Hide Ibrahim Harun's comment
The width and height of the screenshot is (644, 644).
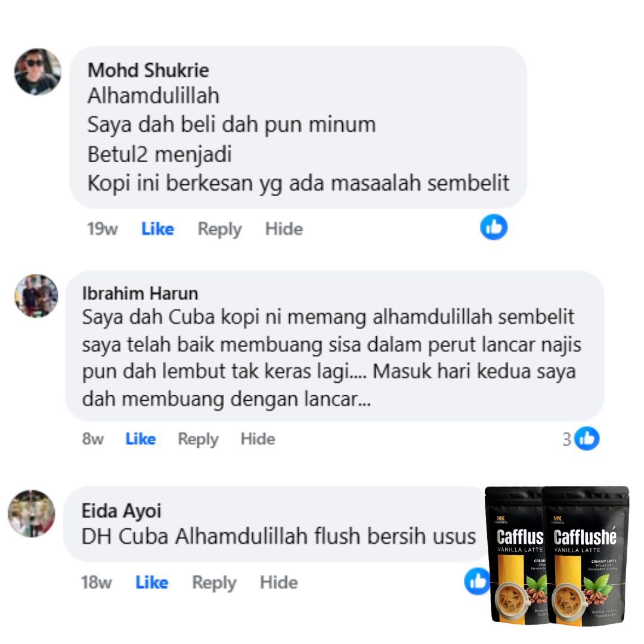click(x=258, y=439)
